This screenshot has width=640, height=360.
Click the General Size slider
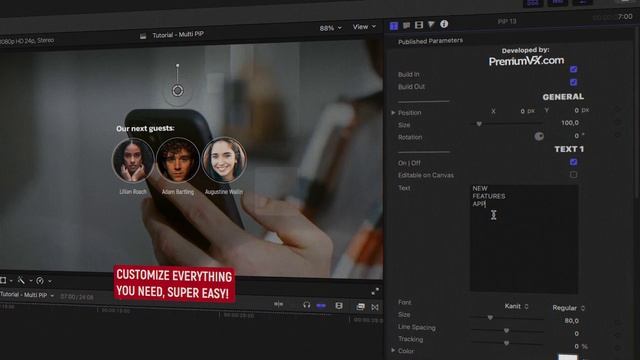click(x=507, y=124)
